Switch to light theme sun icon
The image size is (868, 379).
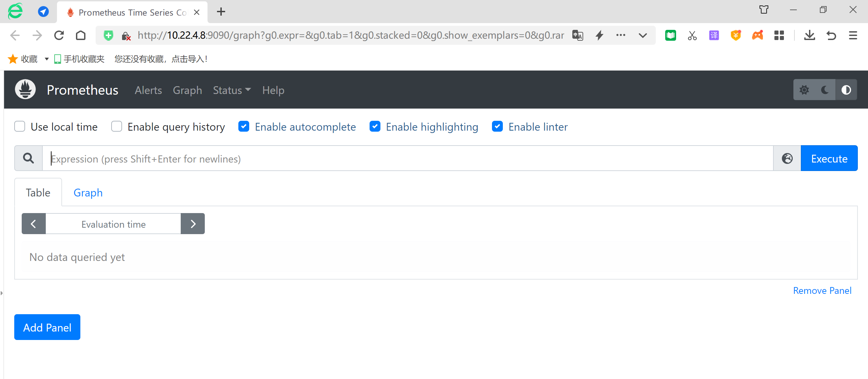coord(804,90)
